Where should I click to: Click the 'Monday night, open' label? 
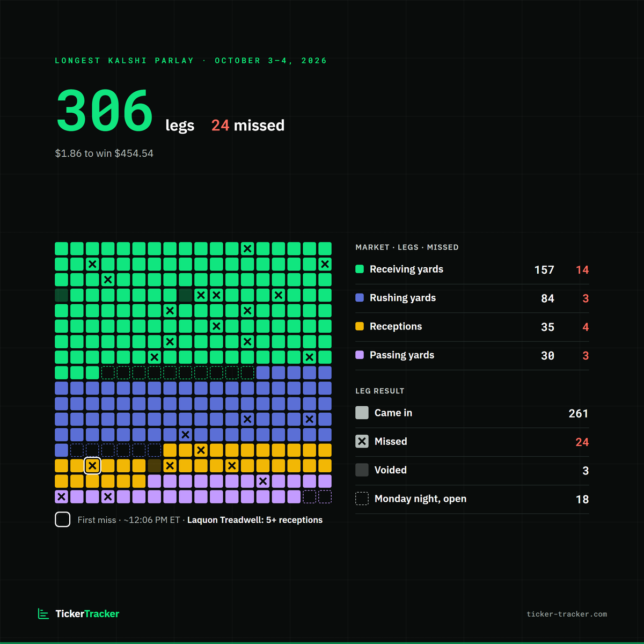click(420, 499)
